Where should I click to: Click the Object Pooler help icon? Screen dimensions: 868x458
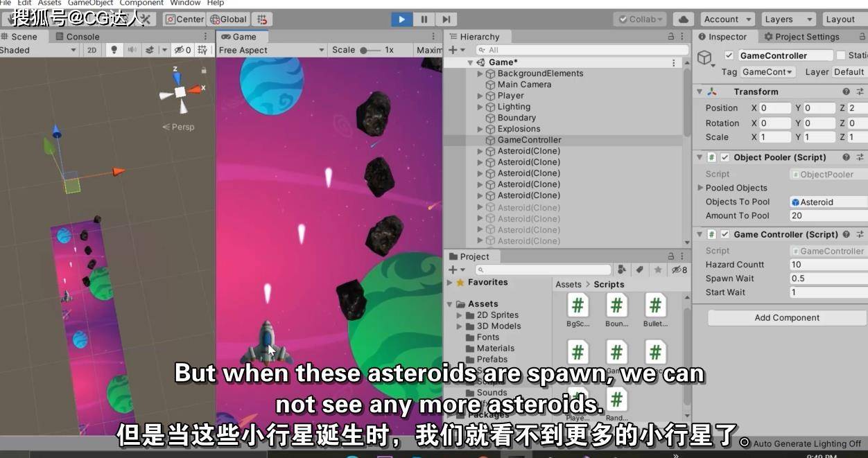(x=846, y=157)
